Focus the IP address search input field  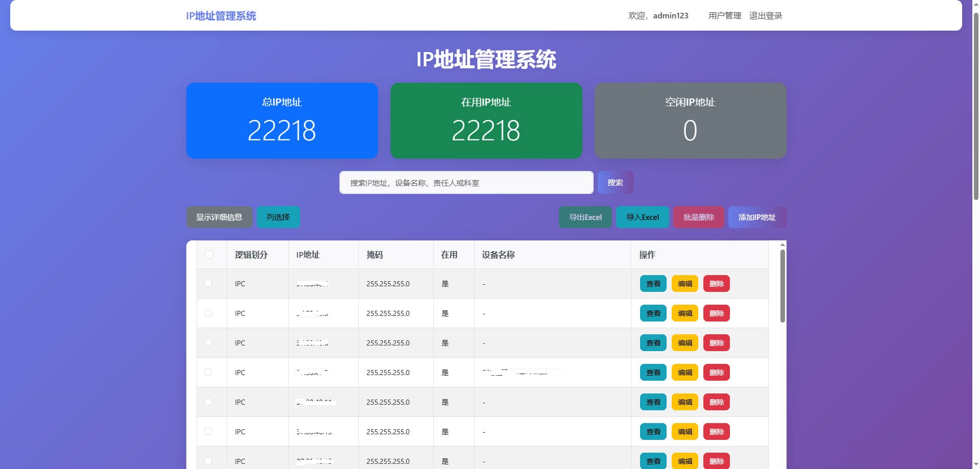point(466,183)
